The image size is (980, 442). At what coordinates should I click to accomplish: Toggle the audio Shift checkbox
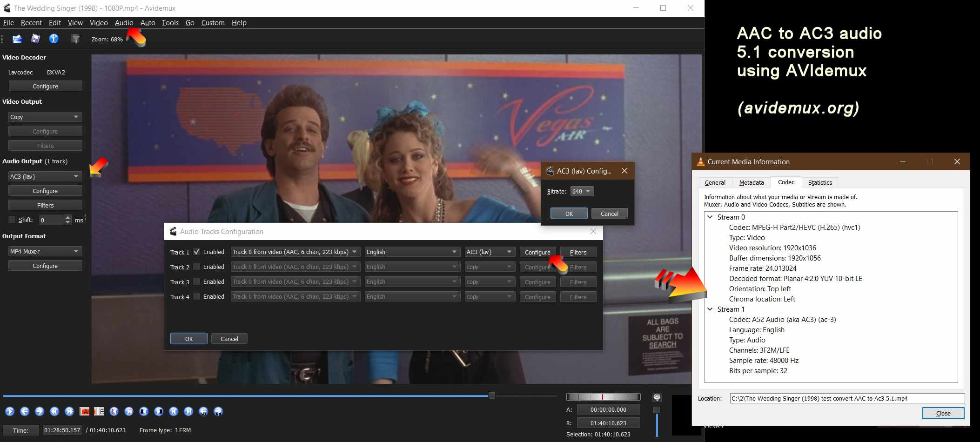click(12, 220)
